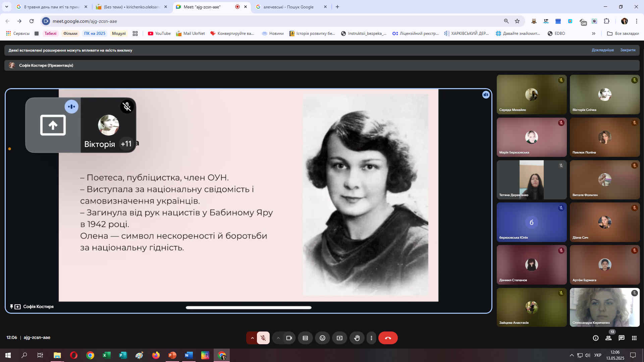The image size is (644, 362).
Task: Switch to the Google search tab
Action: [288, 7]
